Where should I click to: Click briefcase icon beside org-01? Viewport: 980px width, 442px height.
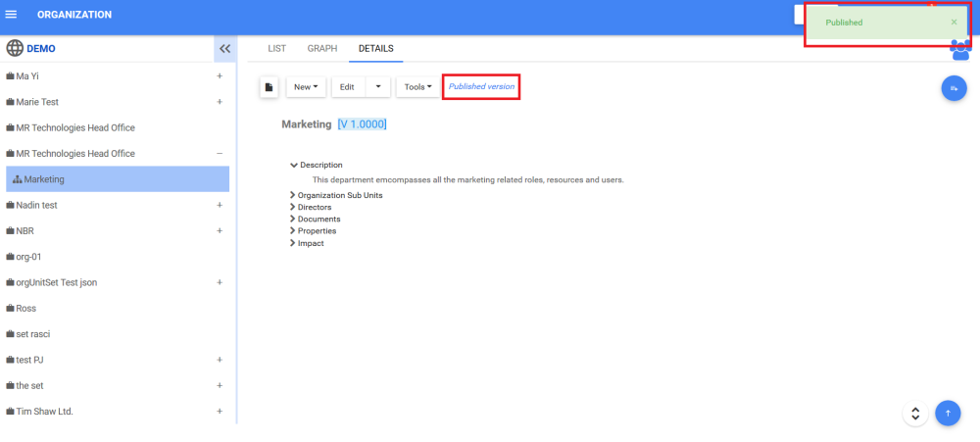pos(10,257)
